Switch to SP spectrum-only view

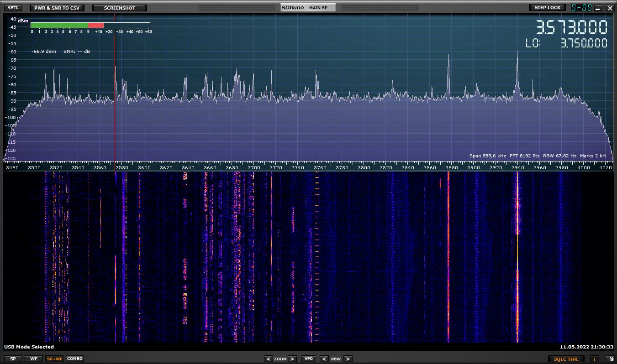coord(13,359)
